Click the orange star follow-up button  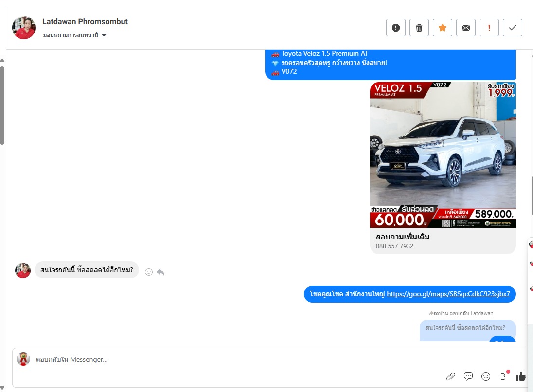pos(442,28)
